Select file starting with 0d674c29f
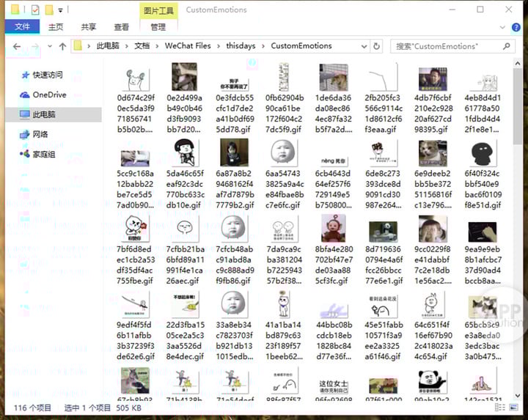The image size is (528, 420). coord(136,99)
